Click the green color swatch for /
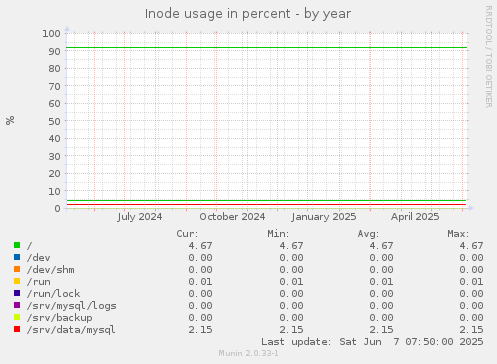The height and width of the screenshot is (364, 497). (x=17, y=245)
